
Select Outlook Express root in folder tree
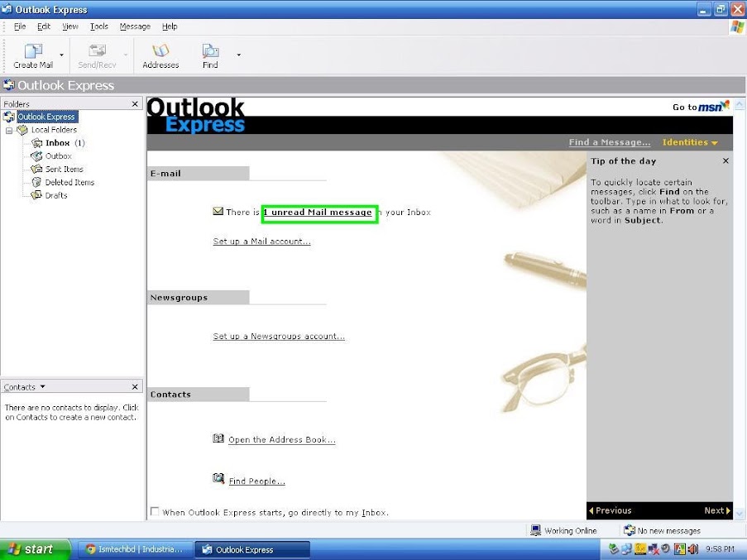tap(46, 117)
